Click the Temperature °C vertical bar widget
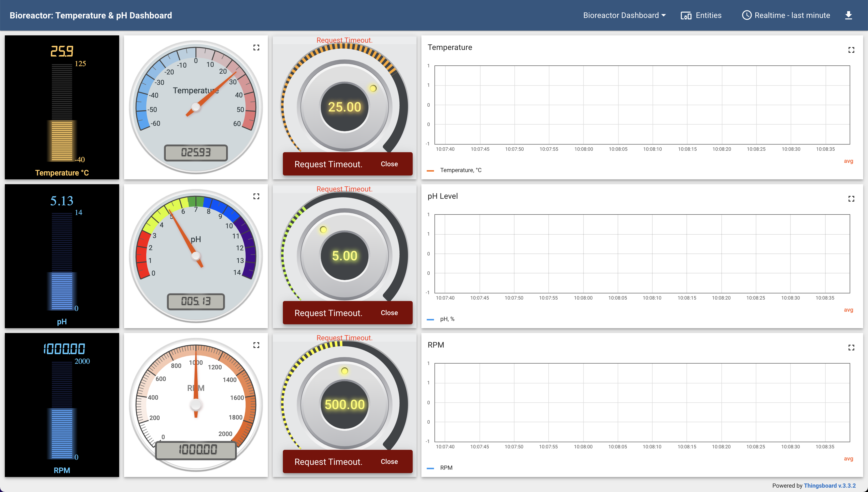Viewport: 868px width, 492px height. coord(62,107)
